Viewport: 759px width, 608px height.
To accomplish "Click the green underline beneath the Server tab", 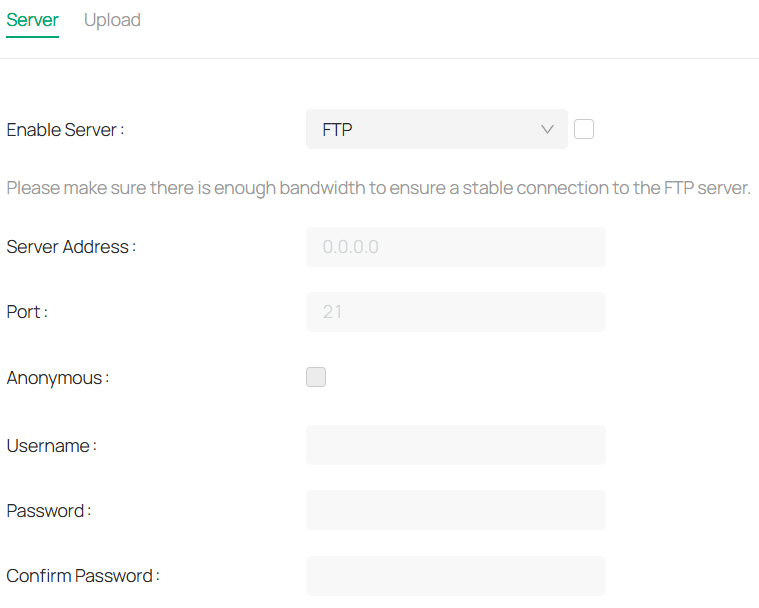I will (x=32, y=37).
